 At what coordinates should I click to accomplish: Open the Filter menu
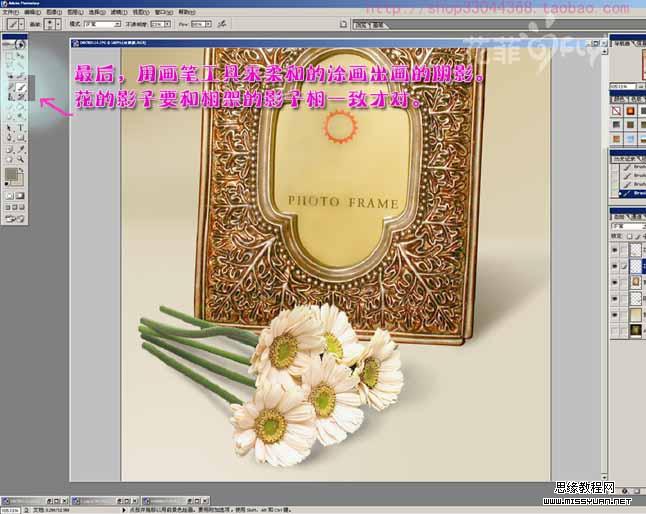119,12
